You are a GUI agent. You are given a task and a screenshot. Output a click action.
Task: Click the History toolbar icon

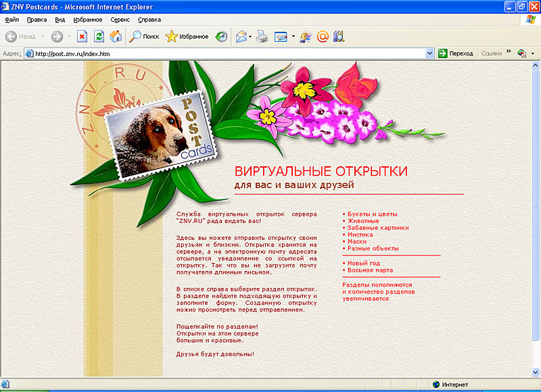click(x=221, y=36)
